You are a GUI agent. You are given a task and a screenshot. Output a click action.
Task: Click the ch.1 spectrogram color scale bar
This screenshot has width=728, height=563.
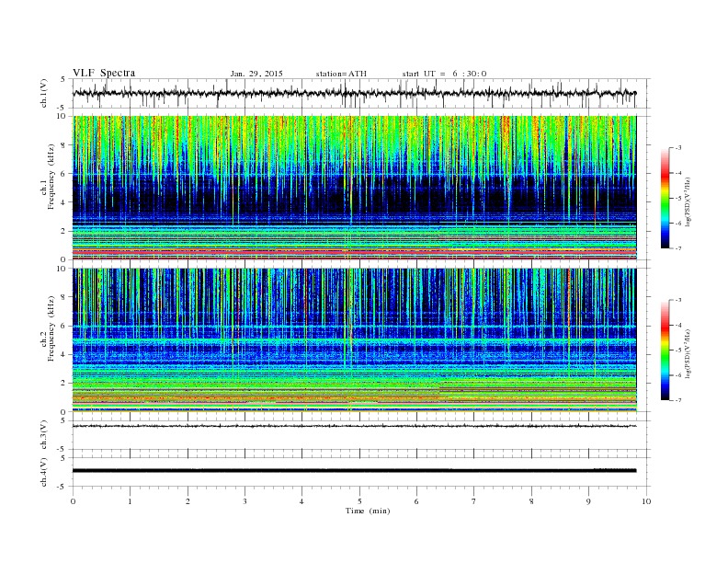click(x=665, y=199)
